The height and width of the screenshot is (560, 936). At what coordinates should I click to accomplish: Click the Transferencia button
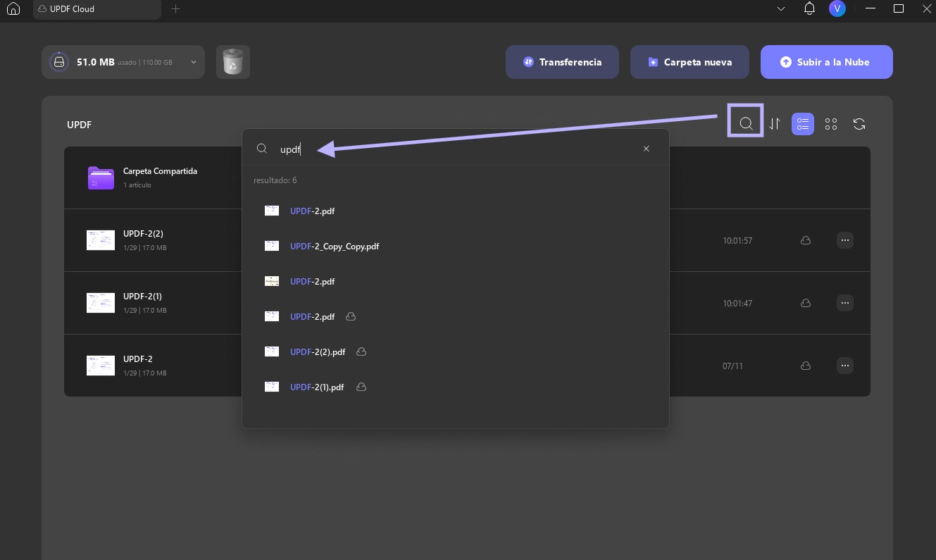click(562, 62)
